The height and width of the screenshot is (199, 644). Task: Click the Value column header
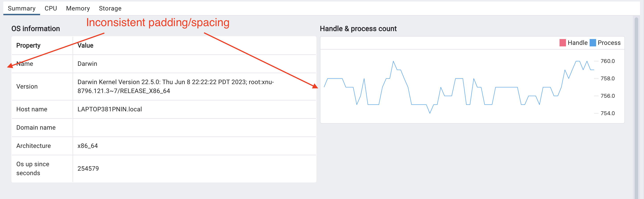tap(85, 46)
